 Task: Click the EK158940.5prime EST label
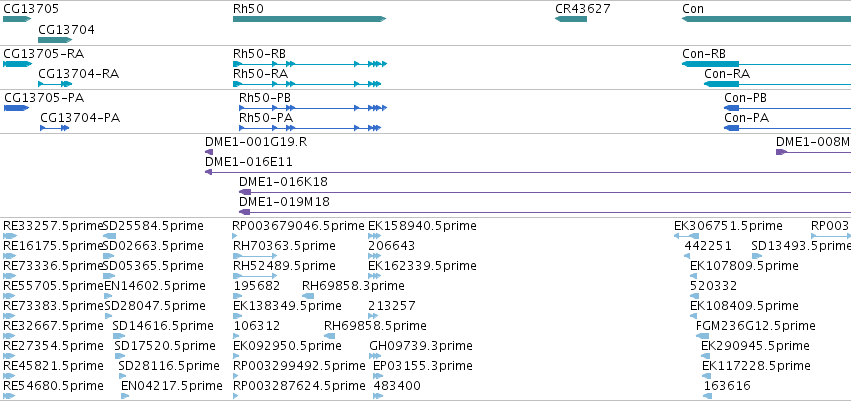(422, 226)
